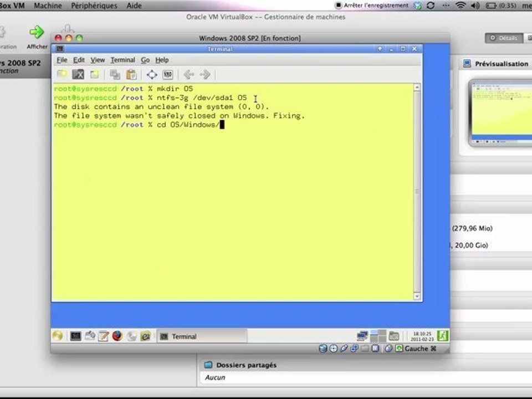Viewport: 532px width, 399px height.
Task: Click the USB devices VM status icon
Action: tap(344, 349)
